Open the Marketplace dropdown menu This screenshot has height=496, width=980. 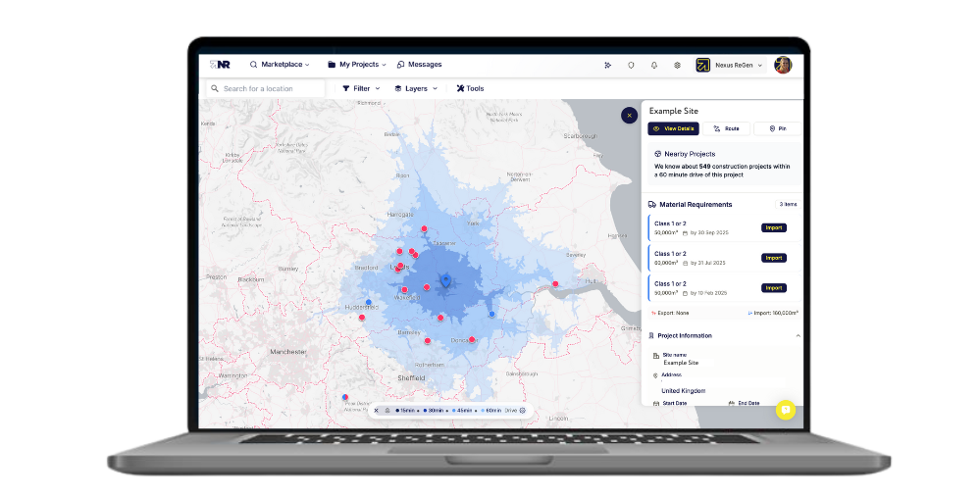(x=280, y=65)
